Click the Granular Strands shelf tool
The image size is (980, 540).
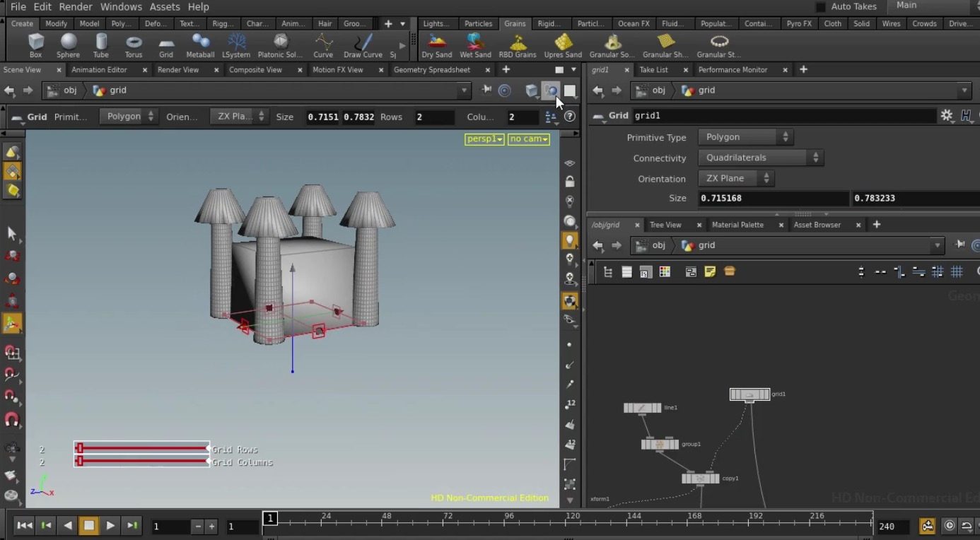point(719,45)
